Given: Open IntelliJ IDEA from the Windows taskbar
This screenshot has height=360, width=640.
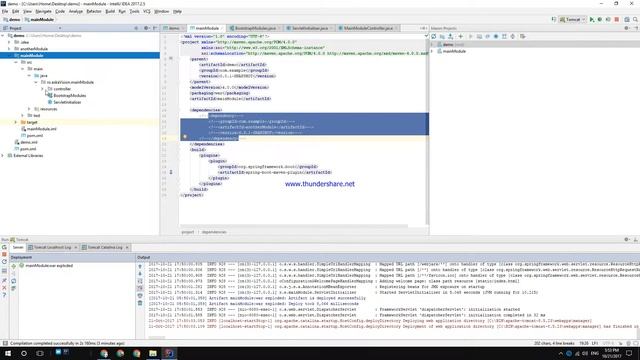Looking at the screenshot, I should pyautogui.click(x=169, y=353).
